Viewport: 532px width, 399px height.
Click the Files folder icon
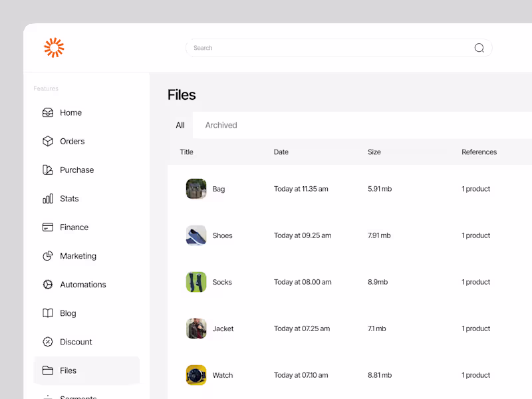point(48,370)
